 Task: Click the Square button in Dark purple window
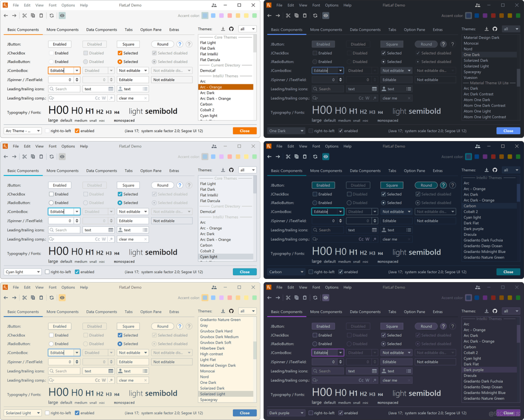point(392,327)
